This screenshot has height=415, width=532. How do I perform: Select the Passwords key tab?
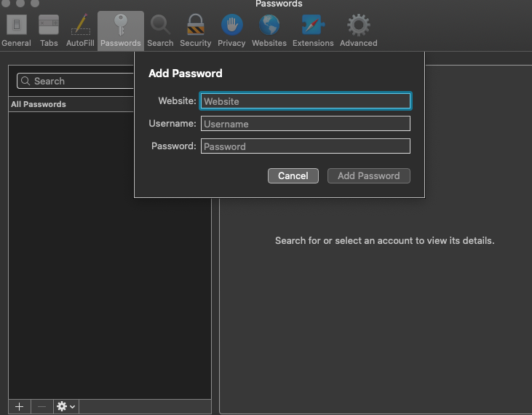click(121, 31)
